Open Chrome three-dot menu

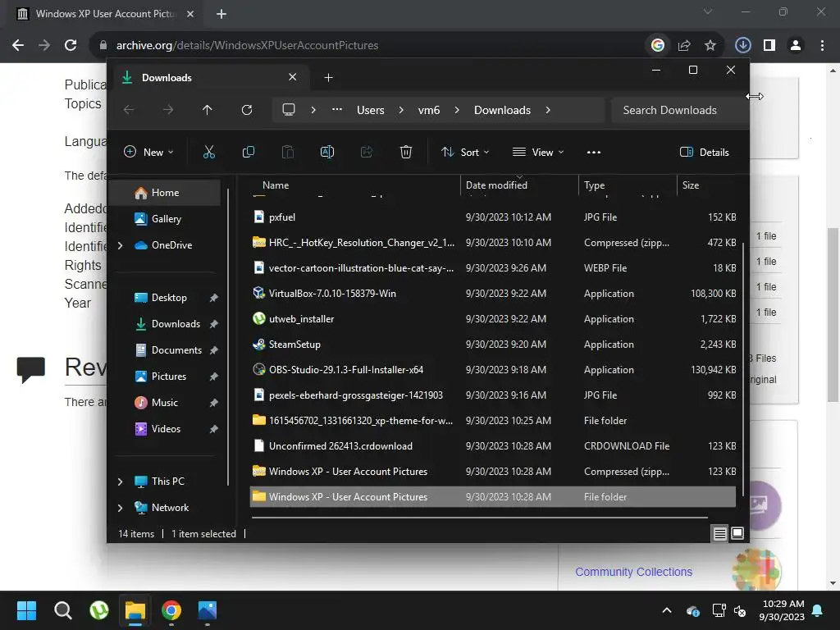(822, 46)
